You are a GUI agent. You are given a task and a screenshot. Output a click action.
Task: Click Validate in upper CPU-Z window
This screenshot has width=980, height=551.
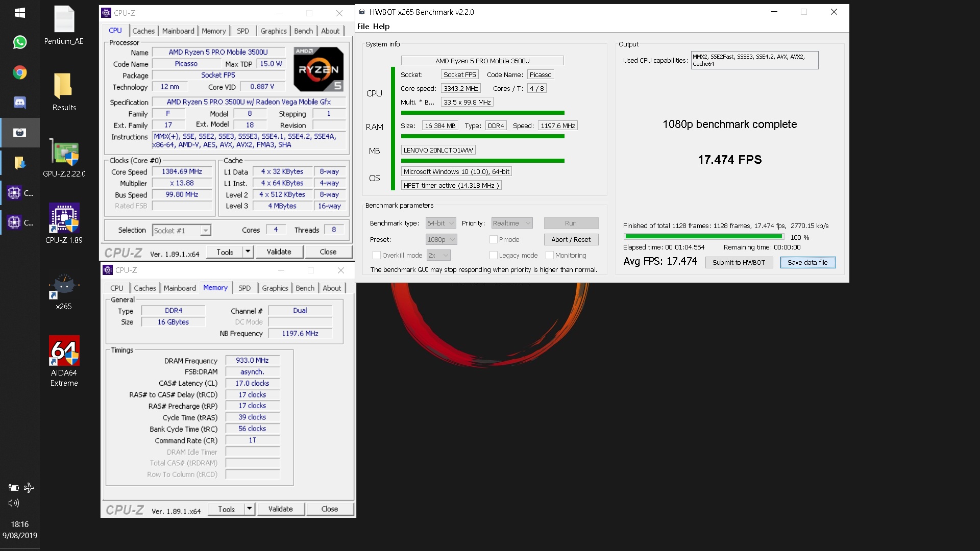coord(279,252)
